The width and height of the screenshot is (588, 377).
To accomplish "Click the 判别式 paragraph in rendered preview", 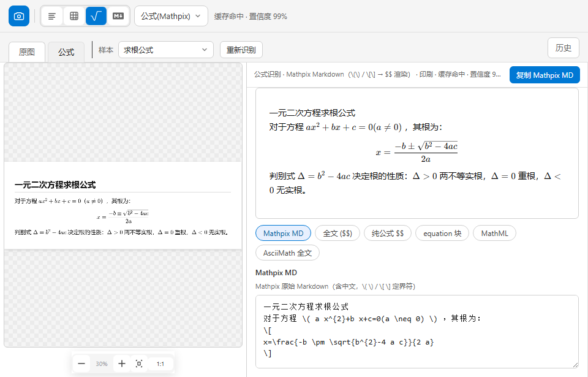I will tap(415, 183).
